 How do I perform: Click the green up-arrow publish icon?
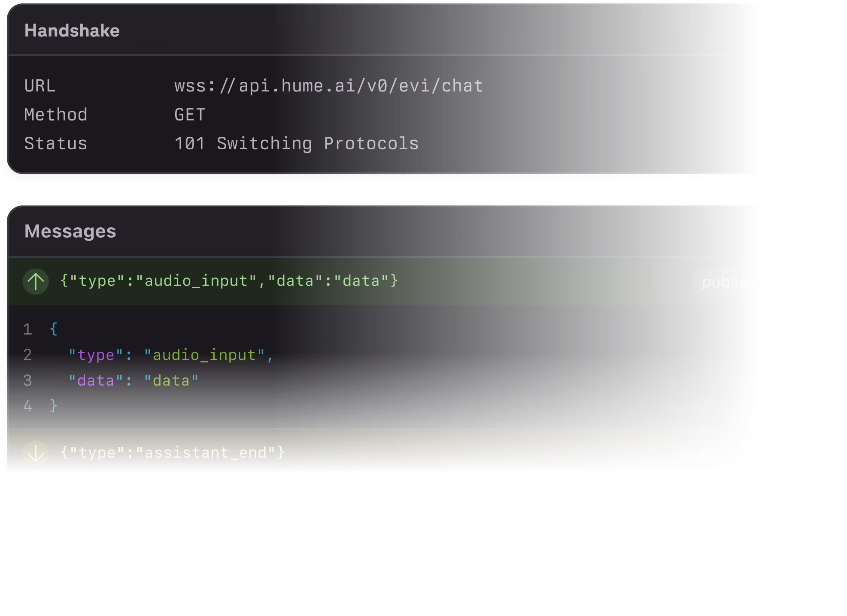(x=36, y=282)
